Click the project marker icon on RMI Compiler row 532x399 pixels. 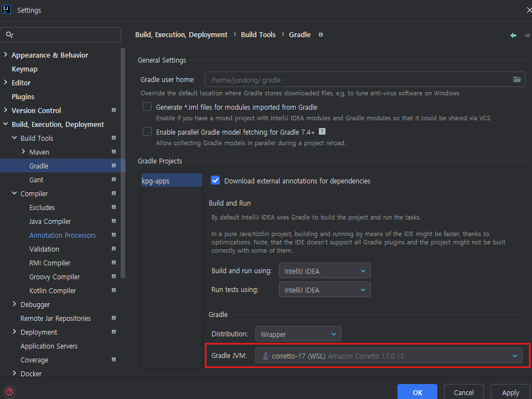pos(113,263)
